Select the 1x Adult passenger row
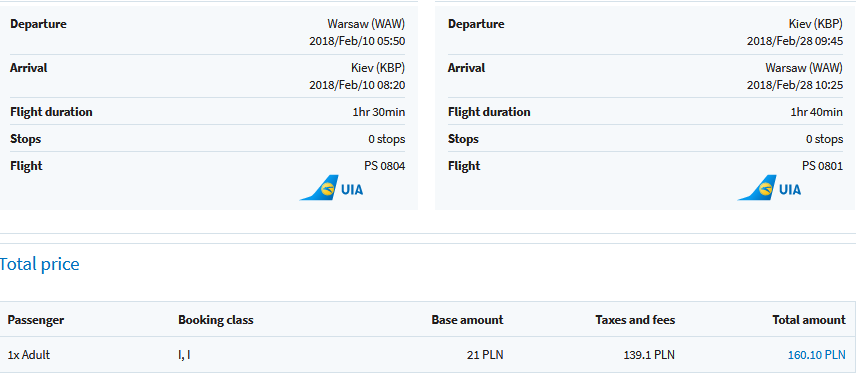Image resolution: width=856 pixels, height=373 pixels. pyautogui.click(x=427, y=355)
